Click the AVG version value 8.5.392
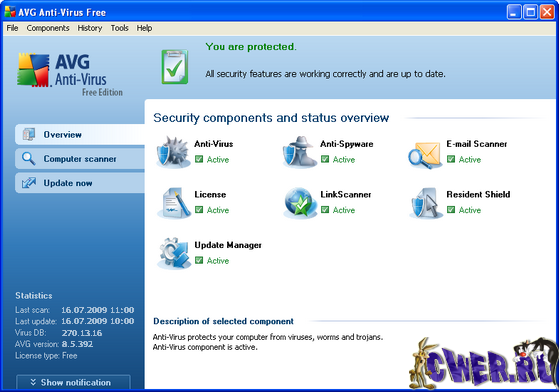Viewport: 559px width, 392px height. [77, 344]
